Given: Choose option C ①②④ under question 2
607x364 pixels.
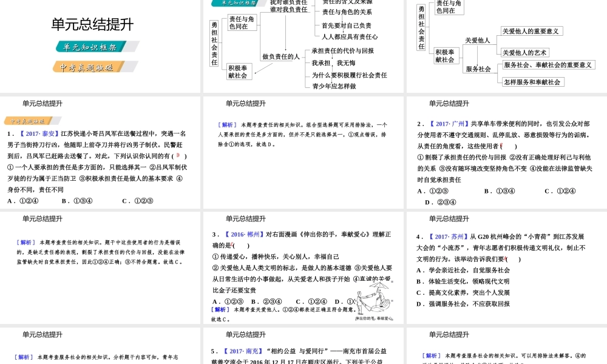Looking at the screenshot, I should pos(560,190).
